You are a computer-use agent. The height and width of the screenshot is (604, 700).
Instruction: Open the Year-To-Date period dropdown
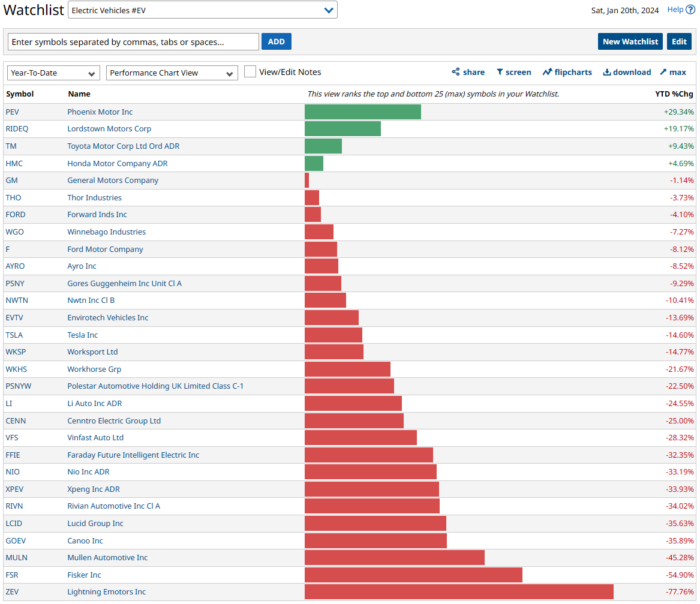[53, 73]
